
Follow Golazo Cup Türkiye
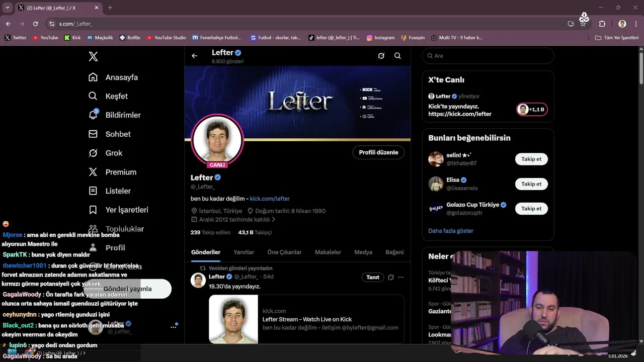[x=531, y=209]
